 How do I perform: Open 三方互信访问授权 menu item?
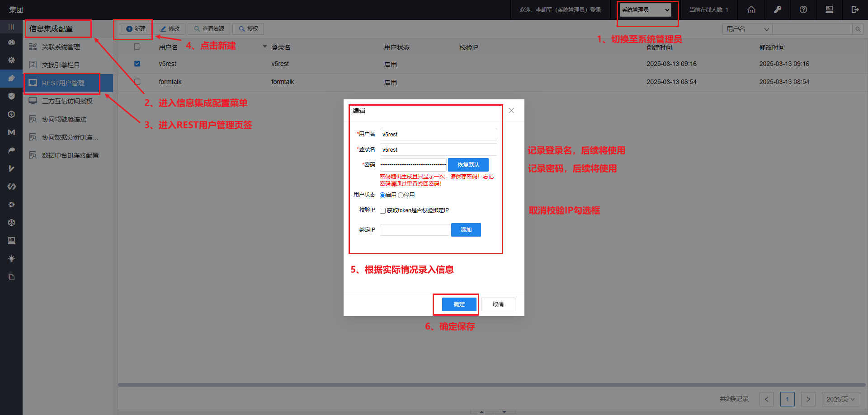[68, 101]
